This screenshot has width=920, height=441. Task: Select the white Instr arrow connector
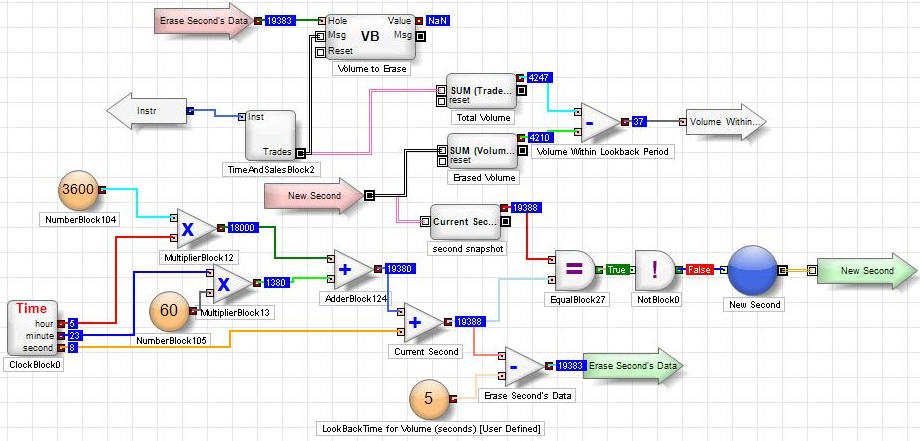(x=146, y=110)
